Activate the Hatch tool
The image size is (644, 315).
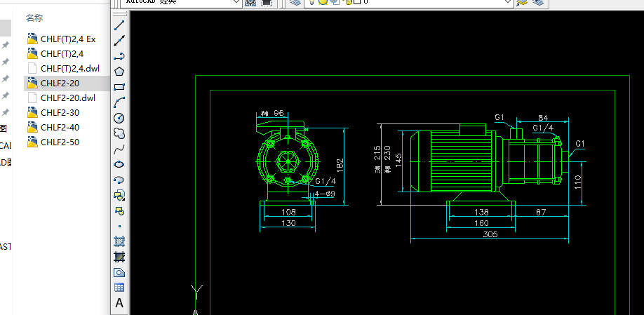pyautogui.click(x=119, y=241)
